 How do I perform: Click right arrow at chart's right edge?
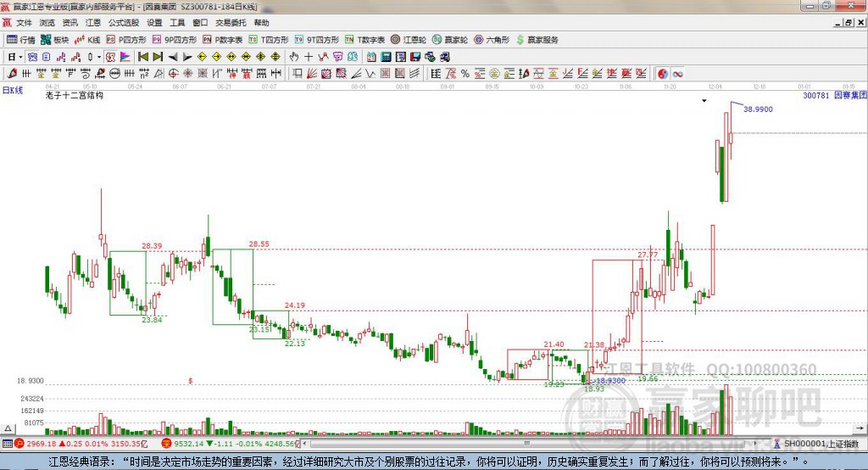pyautogui.click(x=860, y=428)
